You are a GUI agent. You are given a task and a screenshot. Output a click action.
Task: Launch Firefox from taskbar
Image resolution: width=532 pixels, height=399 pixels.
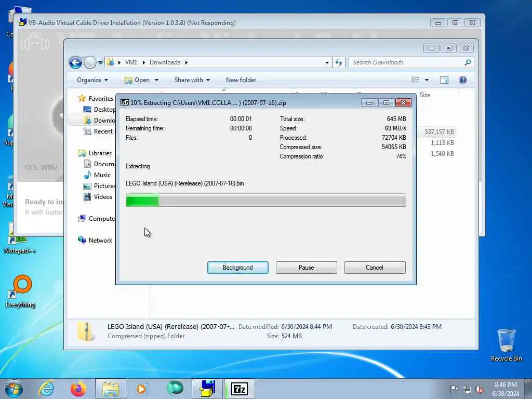[x=78, y=389]
